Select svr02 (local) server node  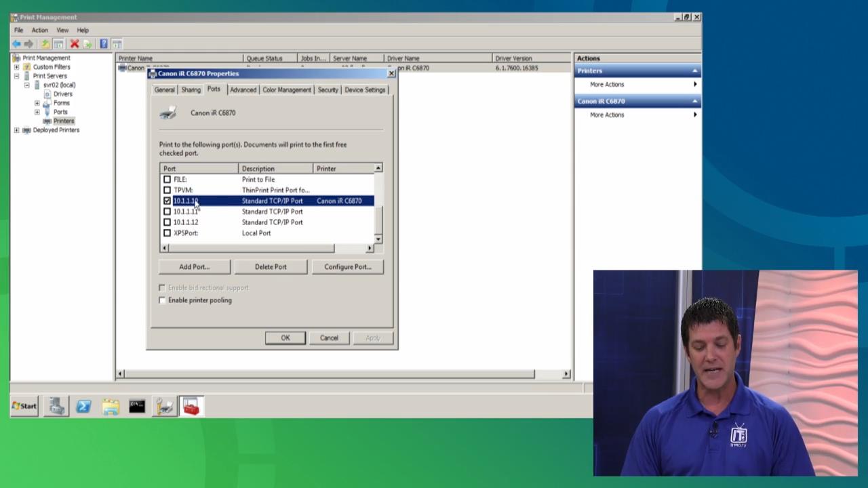coord(59,85)
